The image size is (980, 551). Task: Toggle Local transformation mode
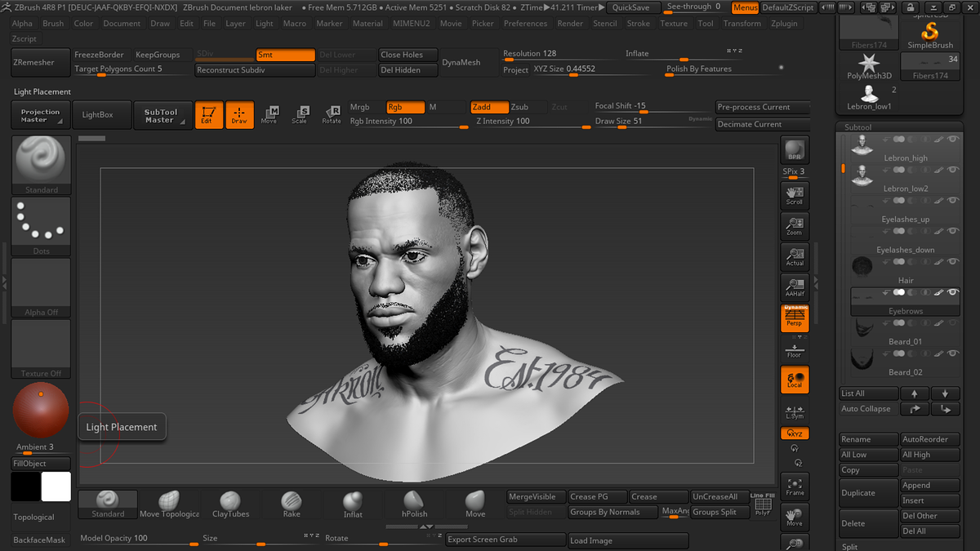click(795, 380)
